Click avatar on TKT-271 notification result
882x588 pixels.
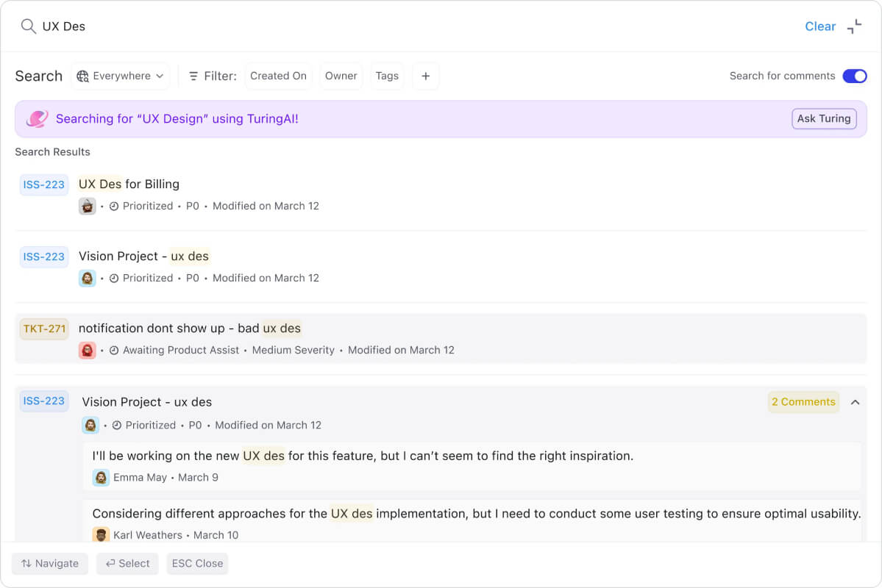click(x=88, y=350)
